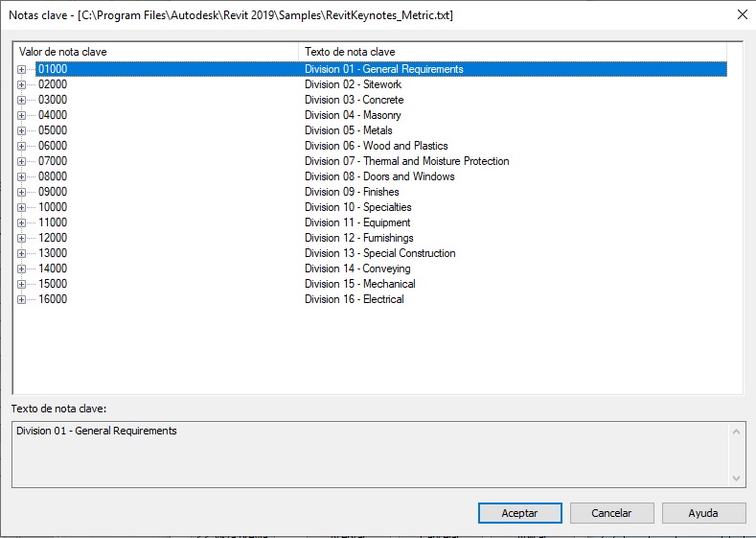
Task: Expand the 16000 Electrical tree node
Action: click(x=21, y=299)
